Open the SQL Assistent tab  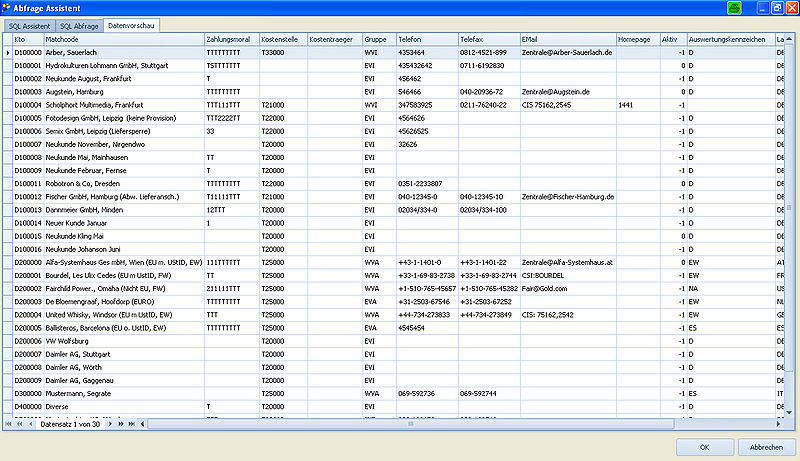pos(30,26)
